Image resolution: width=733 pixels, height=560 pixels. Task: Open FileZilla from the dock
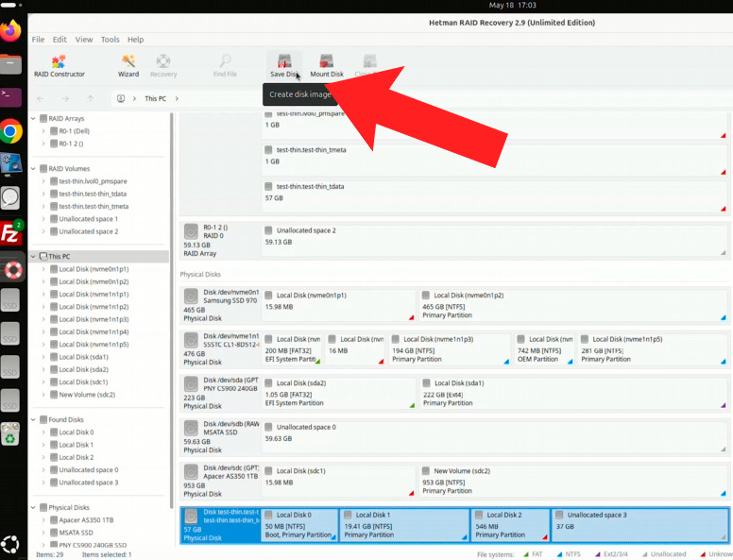10,232
